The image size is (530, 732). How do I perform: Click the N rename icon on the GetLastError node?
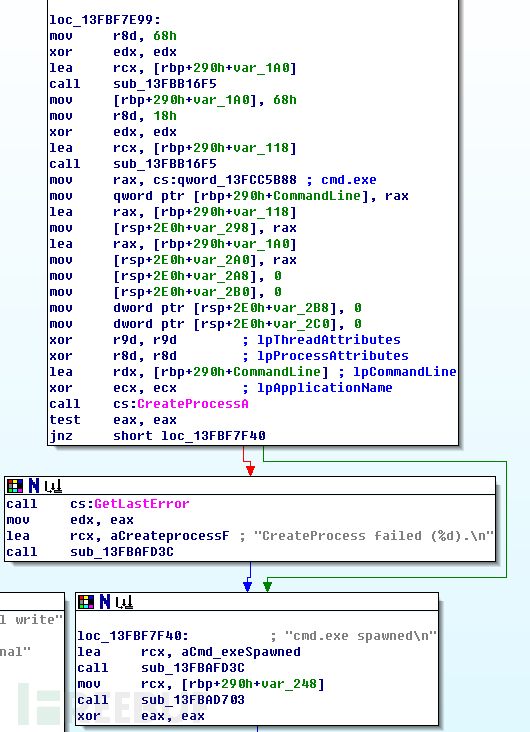coord(34,486)
